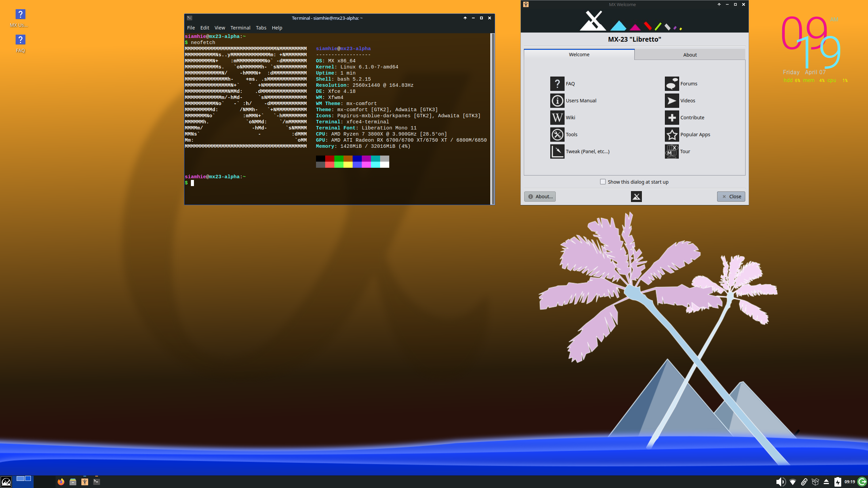This screenshot has width=868, height=488.
Task: Switch to the Welcome tab
Action: tap(579, 55)
